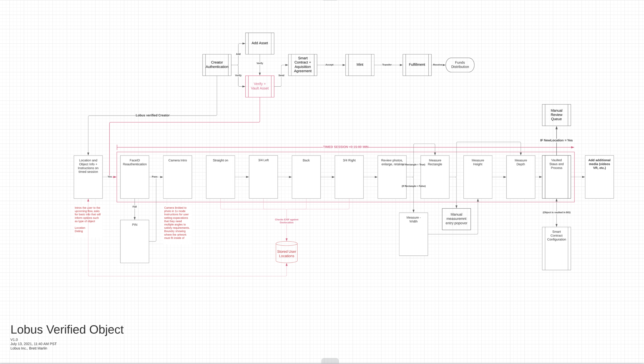Screen dimensions: 644x364
Task: Click the Accept connector label
Action: 329,65
